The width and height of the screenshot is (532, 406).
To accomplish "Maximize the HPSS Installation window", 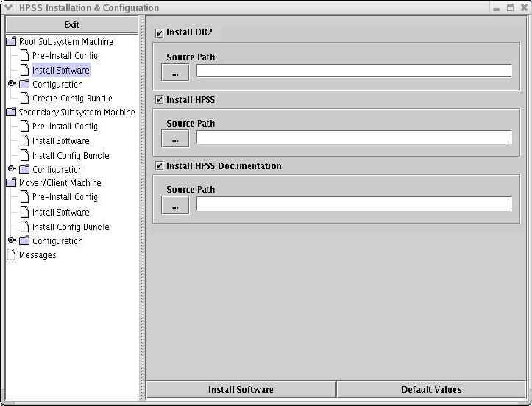I will click(510, 7).
